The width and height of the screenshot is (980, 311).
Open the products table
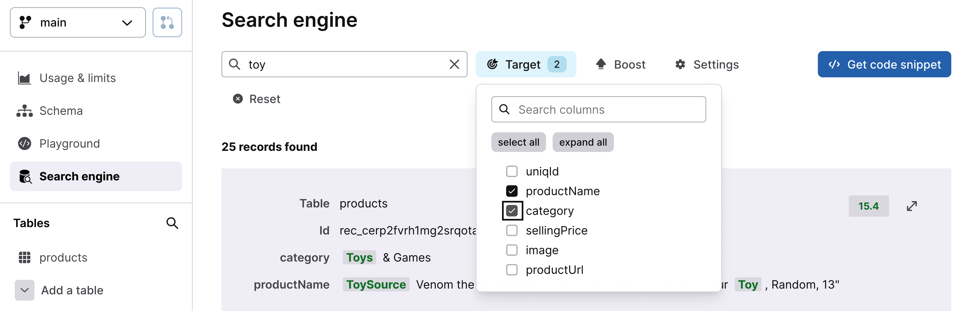pos(63,257)
